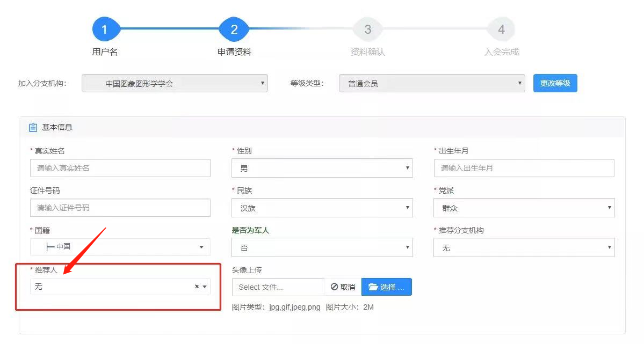Click the 出生年月 input field
644x344 pixels.
coord(524,168)
